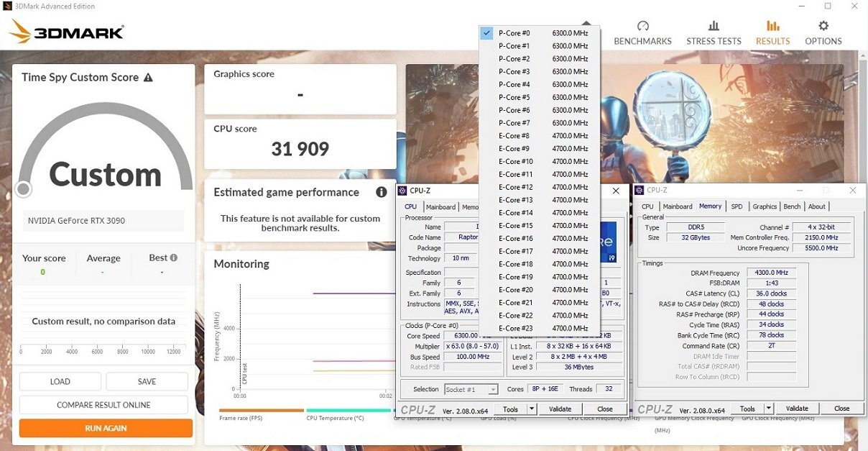This screenshot has width=868, height=451.
Task: Click the CPU score value 31 909
Action: tap(300, 149)
